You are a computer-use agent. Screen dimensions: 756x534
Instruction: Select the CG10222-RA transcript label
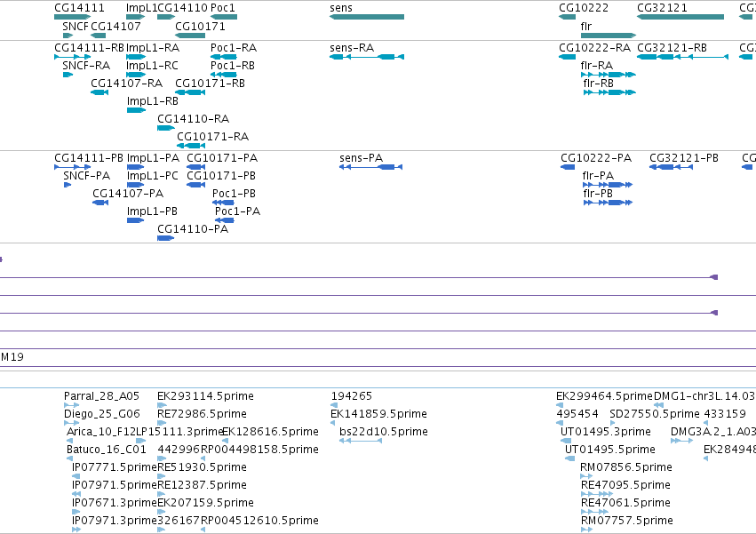click(x=594, y=48)
